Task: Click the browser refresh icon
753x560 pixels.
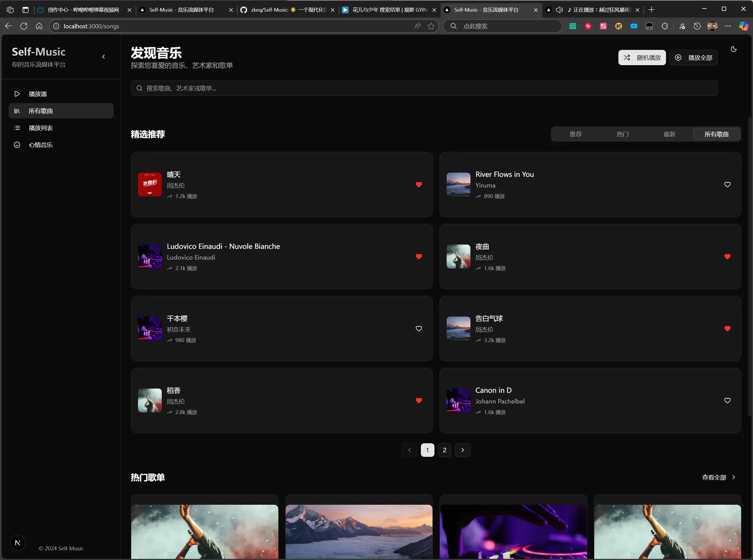Action: pos(24,26)
